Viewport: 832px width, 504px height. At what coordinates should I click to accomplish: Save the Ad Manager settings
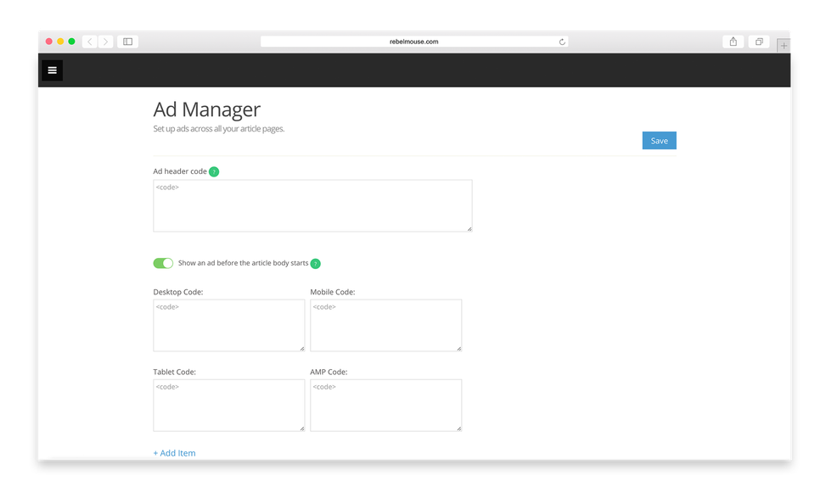(x=659, y=141)
